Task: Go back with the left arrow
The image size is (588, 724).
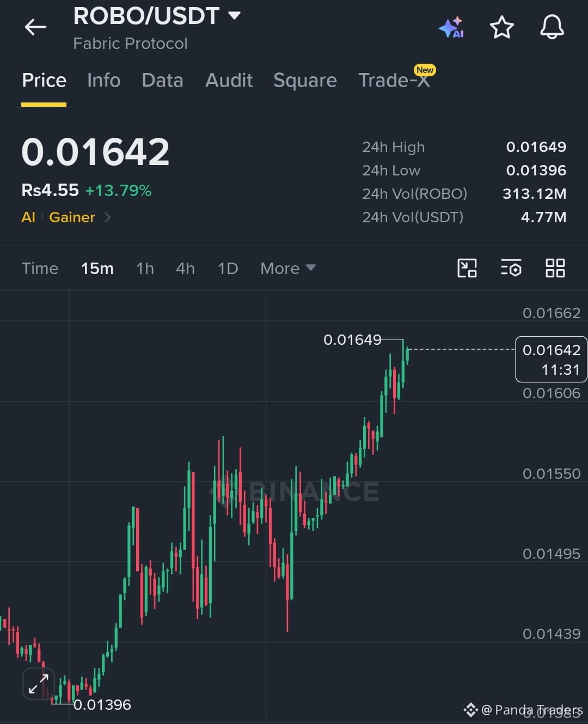Action: pos(35,27)
